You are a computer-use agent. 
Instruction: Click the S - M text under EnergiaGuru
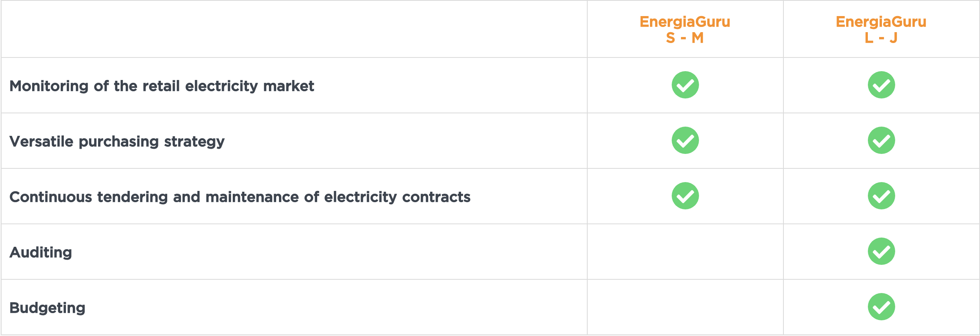point(685,38)
